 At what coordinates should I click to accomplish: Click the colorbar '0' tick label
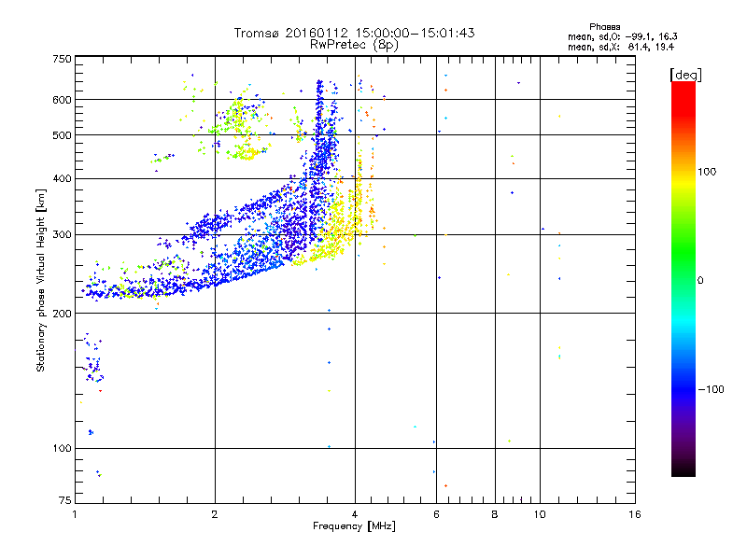700,281
